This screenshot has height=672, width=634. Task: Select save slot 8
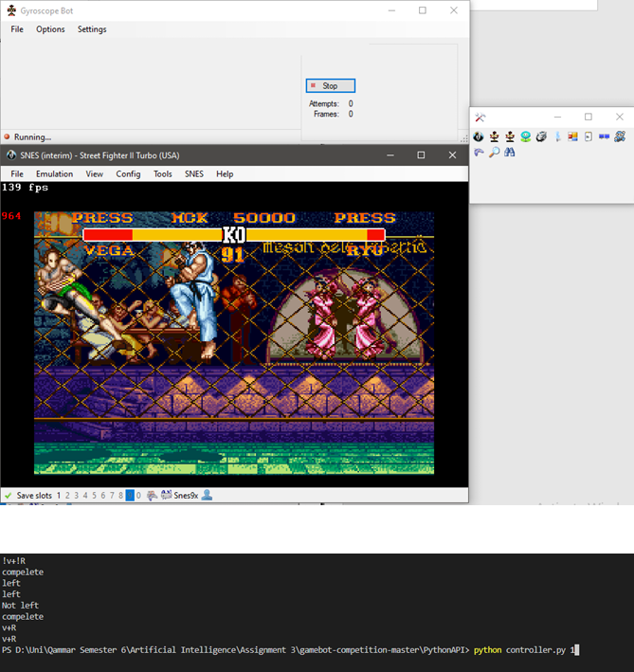(x=120, y=496)
